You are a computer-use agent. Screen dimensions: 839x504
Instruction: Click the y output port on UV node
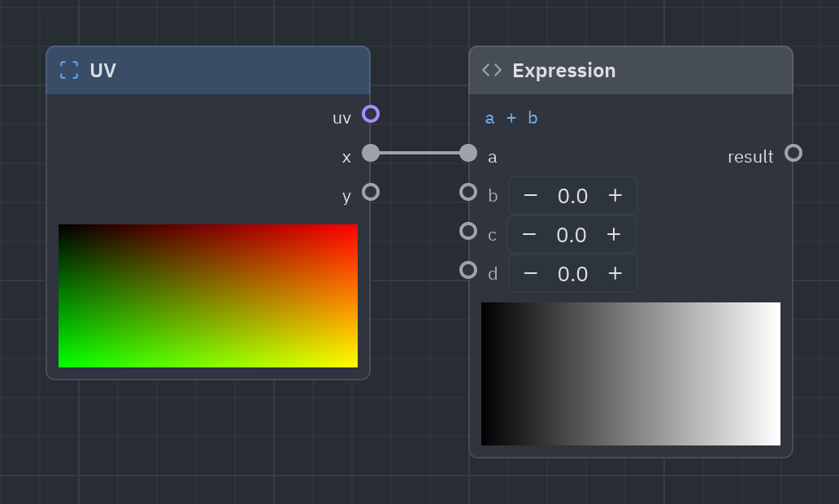pyautogui.click(x=371, y=192)
